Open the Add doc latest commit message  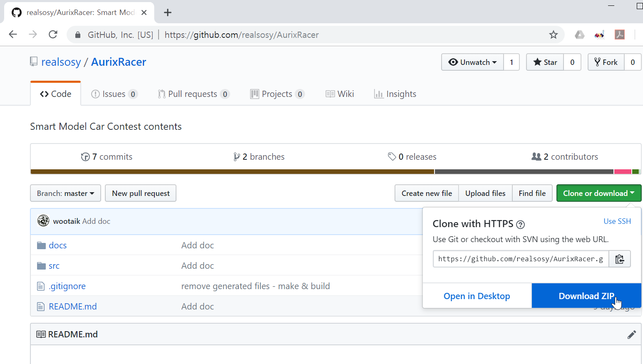(x=96, y=221)
